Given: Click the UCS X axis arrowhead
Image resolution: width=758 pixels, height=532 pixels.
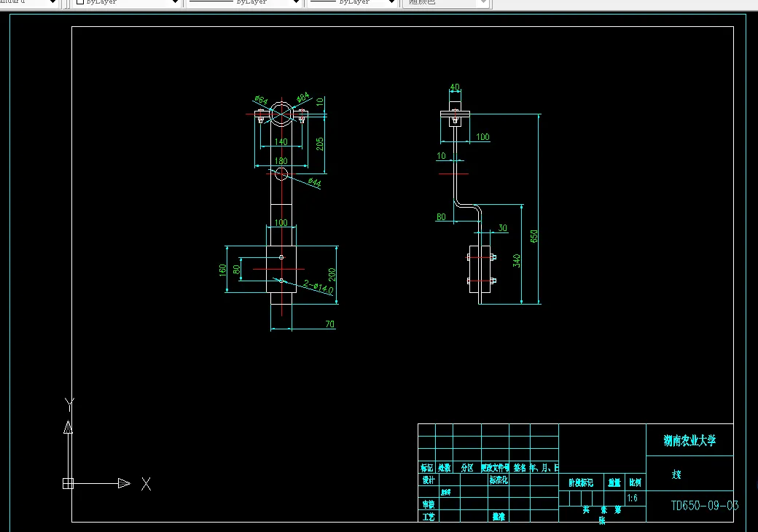Looking at the screenshot, I should 124,483.
